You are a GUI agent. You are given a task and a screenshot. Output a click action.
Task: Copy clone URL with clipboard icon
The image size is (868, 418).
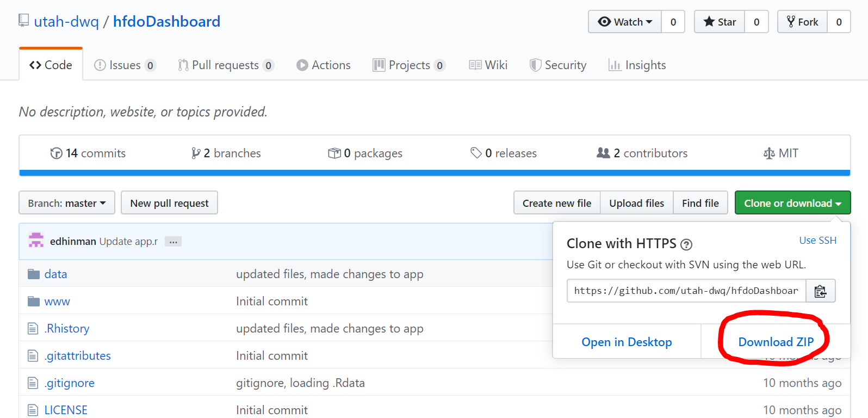click(x=820, y=291)
